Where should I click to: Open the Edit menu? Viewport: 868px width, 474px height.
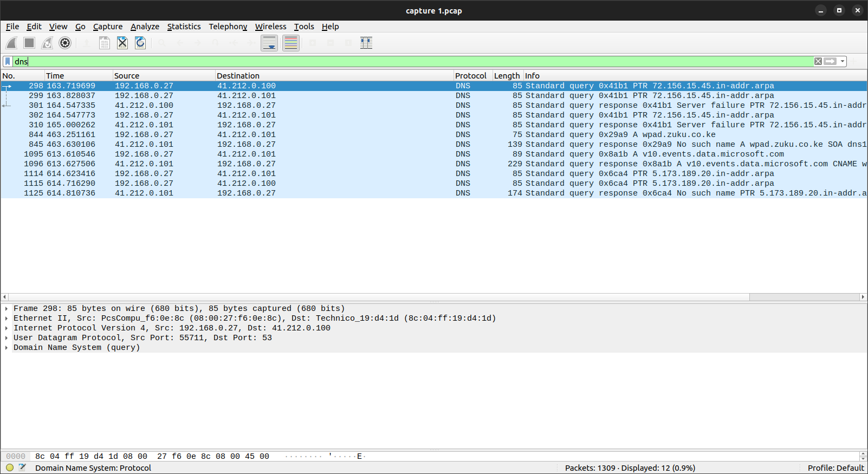tap(34, 27)
